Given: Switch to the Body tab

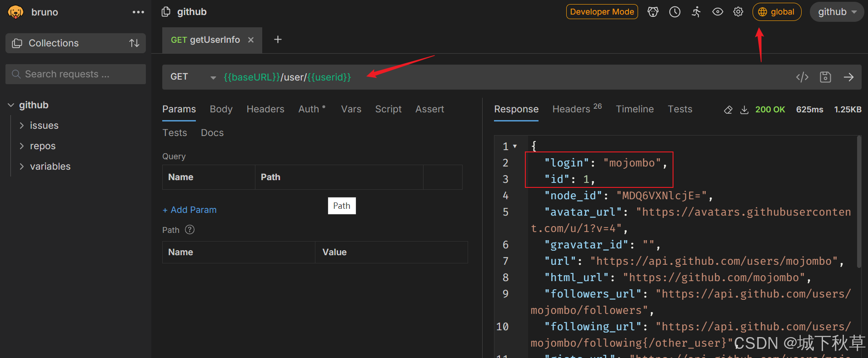Looking at the screenshot, I should pos(221,109).
